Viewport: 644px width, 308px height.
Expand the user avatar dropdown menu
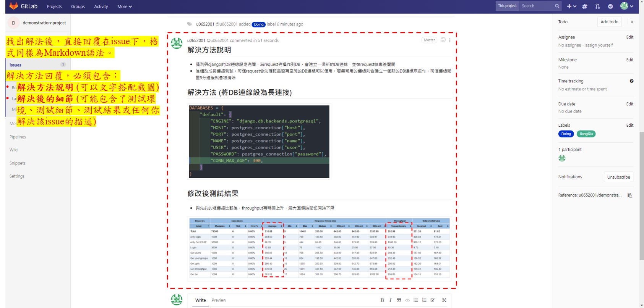click(x=627, y=6)
